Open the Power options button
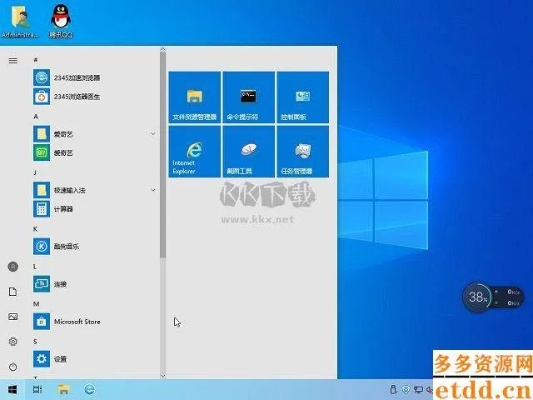The image size is (533, 400). tap(13, 367)
